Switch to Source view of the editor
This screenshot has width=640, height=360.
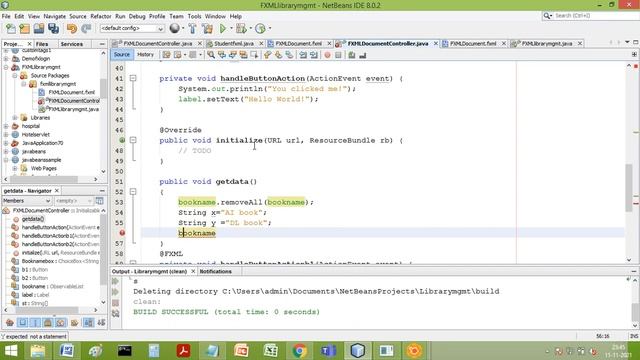(x=122, y=54)
